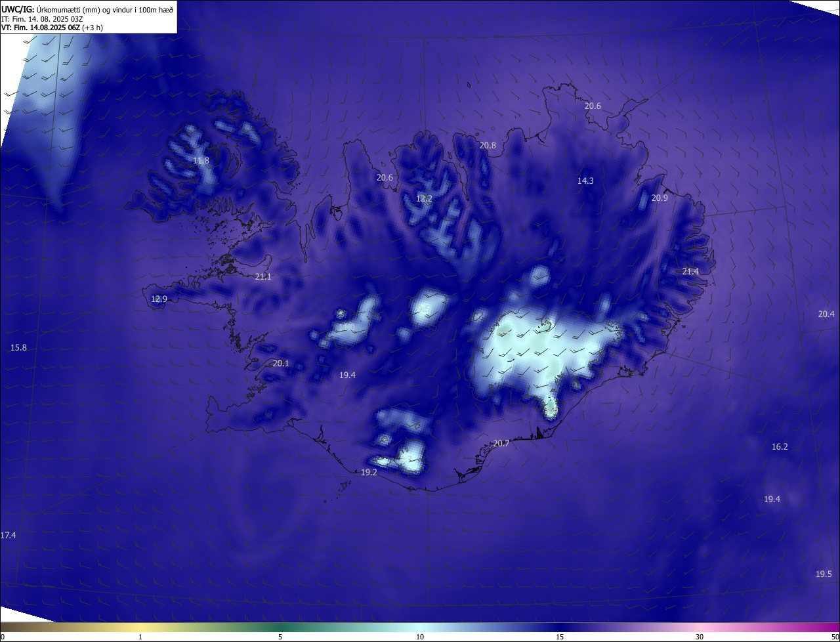This screenshot has width=840, height=642.
Task: Click the colour scale tick labelled 1
Action: [x=140, y=637]
